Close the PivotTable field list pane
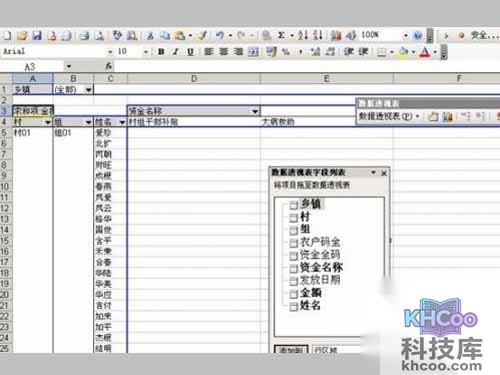The height and width of the screenshot is (375, 500). tap(384, 173)
